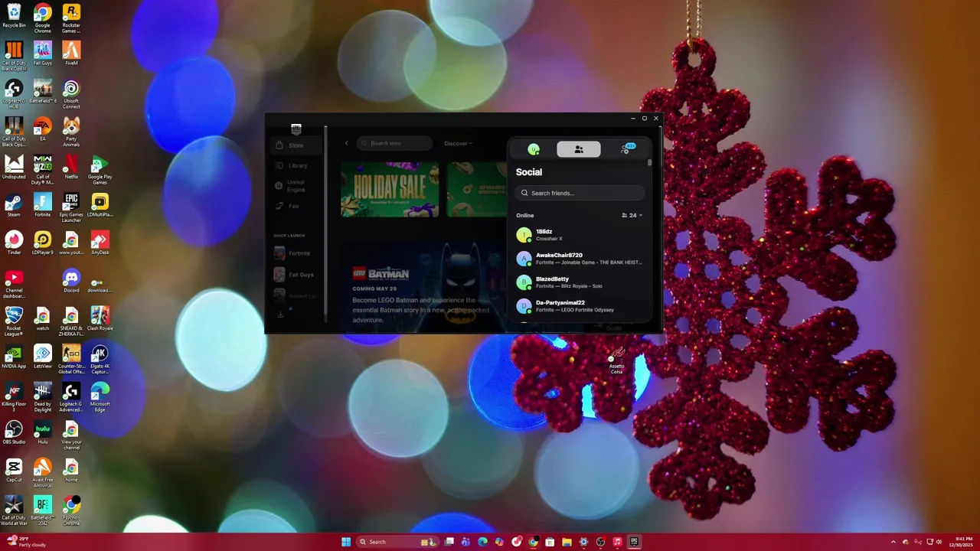Open the friend requests tab with notification badge
Viewport: 980px width, 551px height.
(x=626, y=149)
